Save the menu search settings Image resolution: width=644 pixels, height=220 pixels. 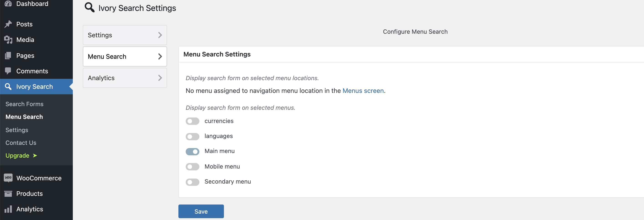(x=201, y=211)
